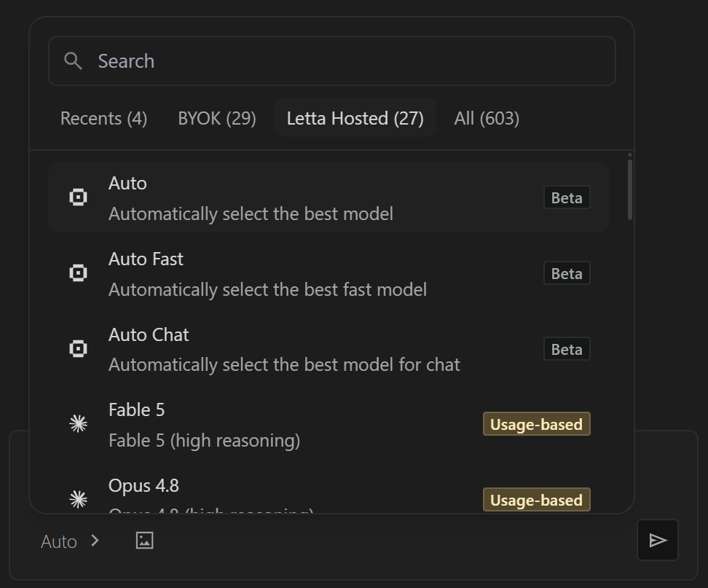Click the magnifier icon in the search box
708x588 pixels.
(x=73, y=61)
